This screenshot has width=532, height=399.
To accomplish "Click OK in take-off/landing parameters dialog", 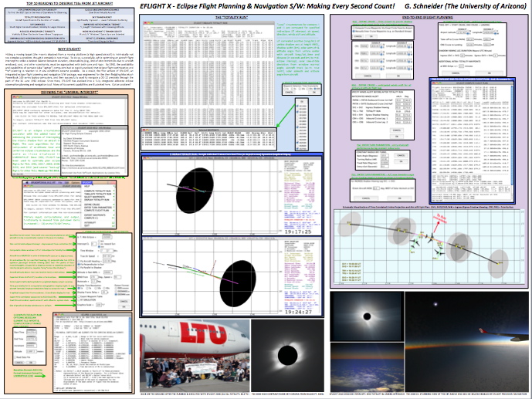I will (490, 73).
